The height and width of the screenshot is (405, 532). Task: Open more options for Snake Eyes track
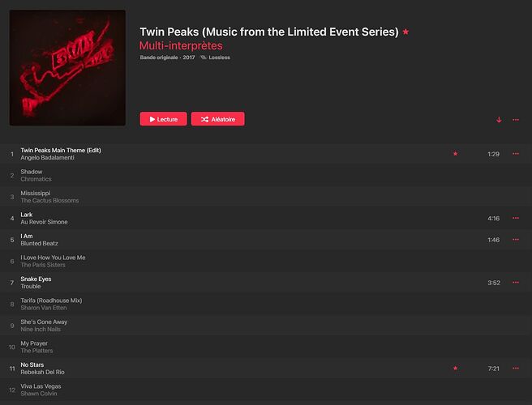[x=516, y=283]
